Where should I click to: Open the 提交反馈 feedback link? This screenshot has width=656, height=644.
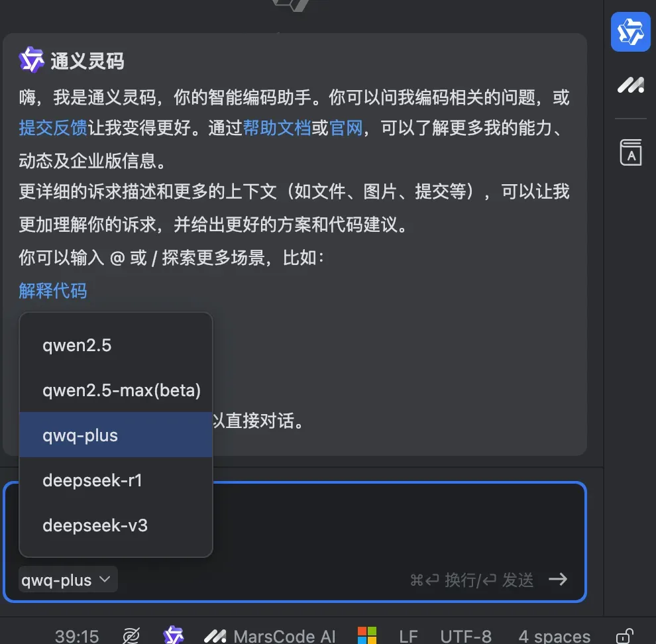click(x=53, y=128)
